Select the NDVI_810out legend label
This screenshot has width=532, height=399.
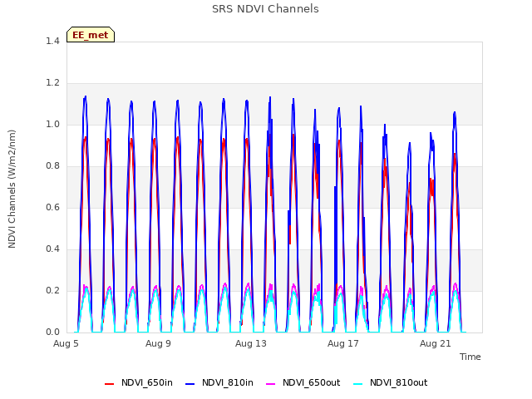(399, 382)
